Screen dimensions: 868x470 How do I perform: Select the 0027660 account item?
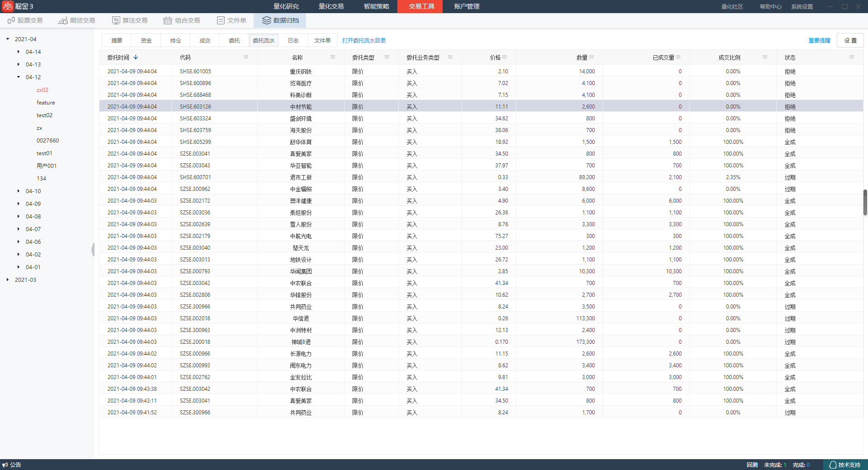tap(47, 141)
